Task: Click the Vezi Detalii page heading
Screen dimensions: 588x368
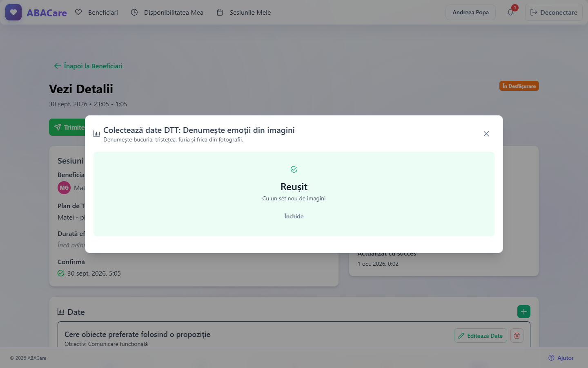Action: [x=81, y=89]
